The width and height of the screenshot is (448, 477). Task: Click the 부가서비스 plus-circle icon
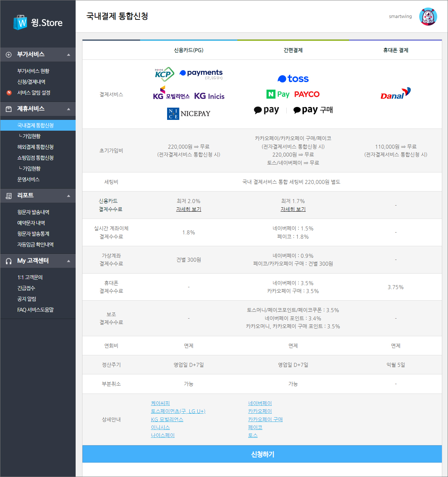(x=9, y=55)
